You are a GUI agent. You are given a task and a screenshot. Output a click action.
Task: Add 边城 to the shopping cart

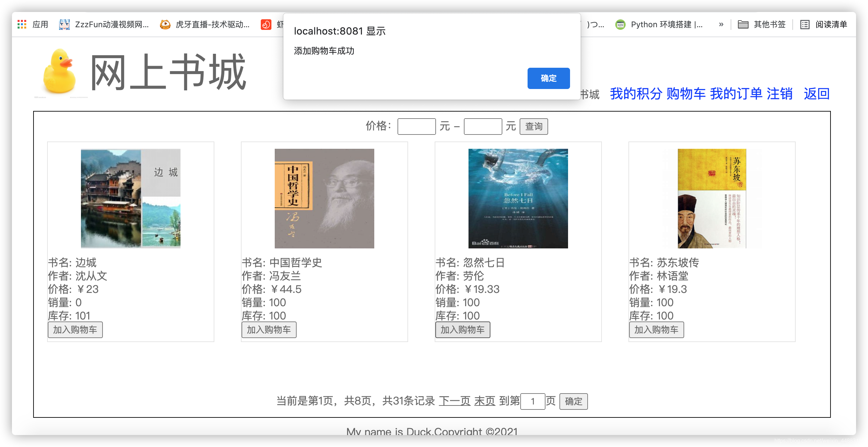point(75,329)
